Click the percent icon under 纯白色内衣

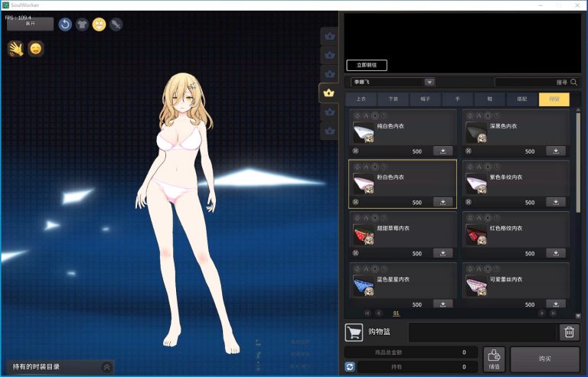[x=355, y=151]
